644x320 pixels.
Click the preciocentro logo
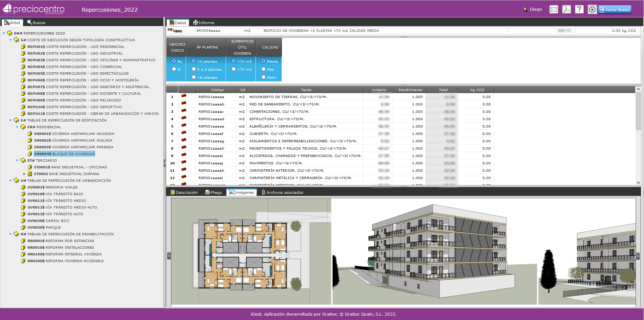click(34, 9)
